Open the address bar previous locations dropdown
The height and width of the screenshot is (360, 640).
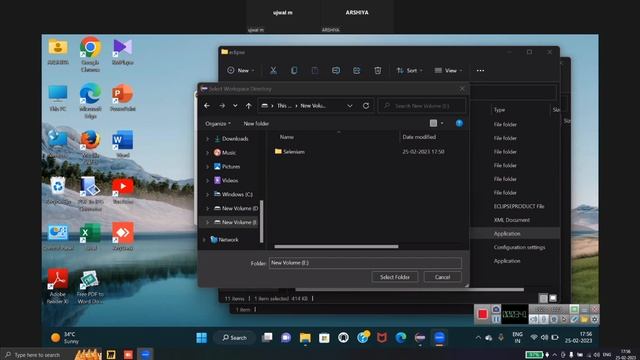350,106
